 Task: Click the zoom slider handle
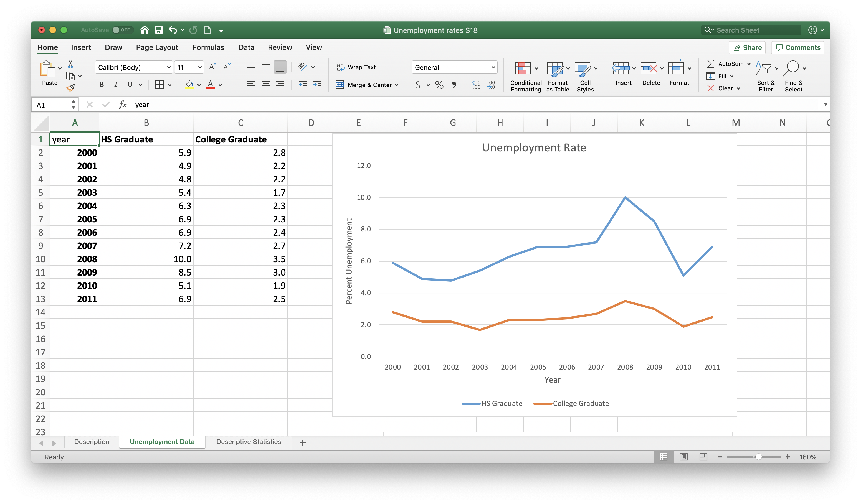point(758,457)
